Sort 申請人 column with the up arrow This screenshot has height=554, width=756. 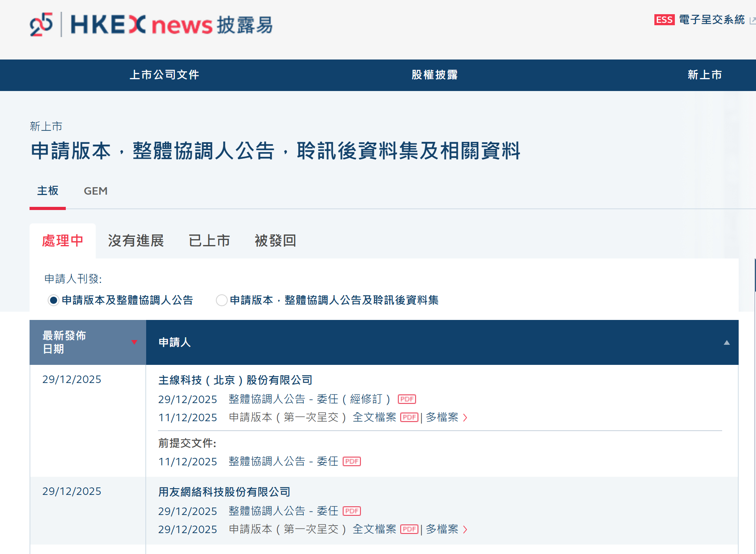[727, 342]
